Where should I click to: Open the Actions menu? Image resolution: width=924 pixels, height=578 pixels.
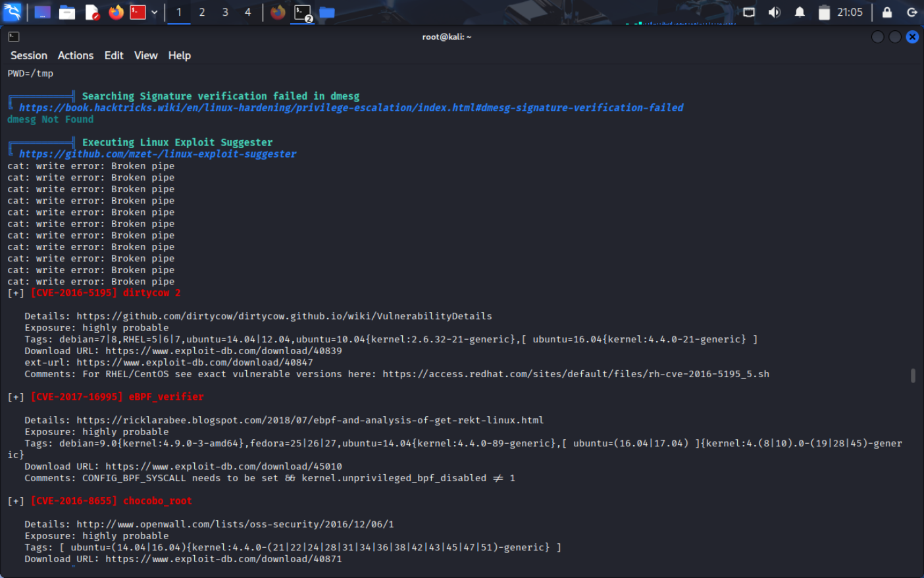(76, 55)
